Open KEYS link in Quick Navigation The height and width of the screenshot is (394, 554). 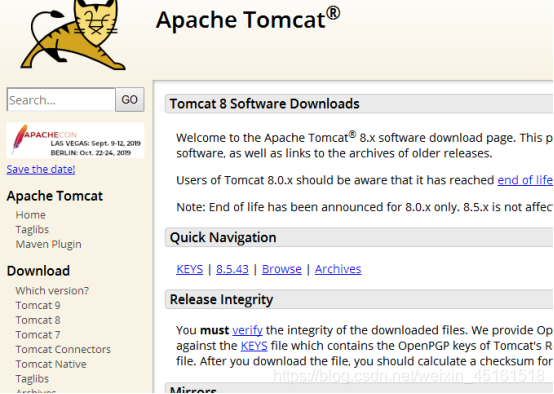[190, 269]
